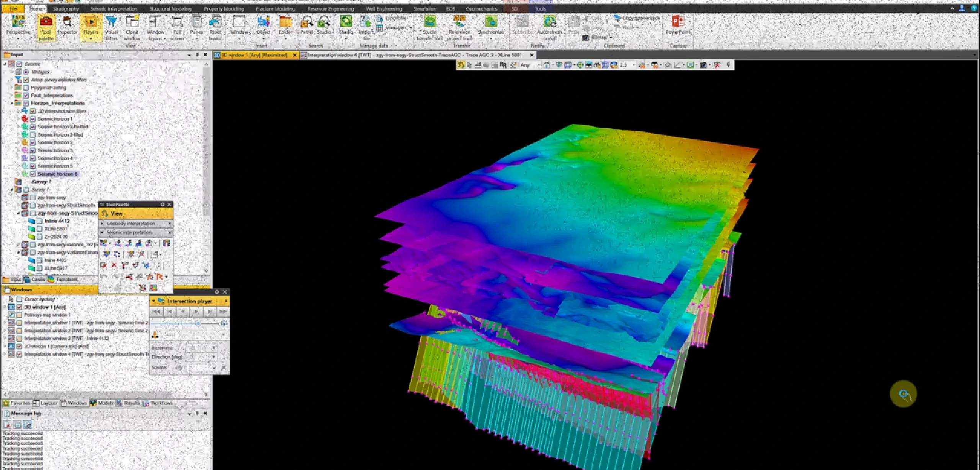Viewport: 980px width, 470px height.
Task: Open the Perspective ribbon icon
Action: (x=18, y=25)
